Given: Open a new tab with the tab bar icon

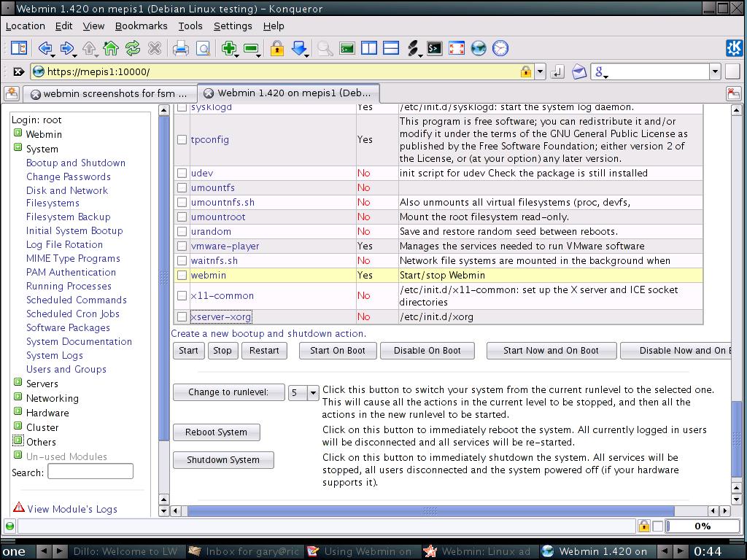Looking at the screenshot, I should [x=12, y=93].
